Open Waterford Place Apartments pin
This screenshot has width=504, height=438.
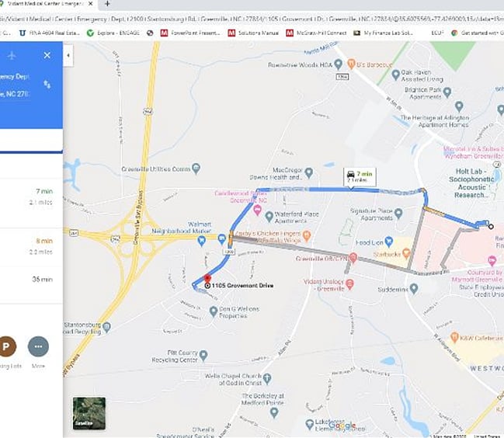(x=269, y=216)
